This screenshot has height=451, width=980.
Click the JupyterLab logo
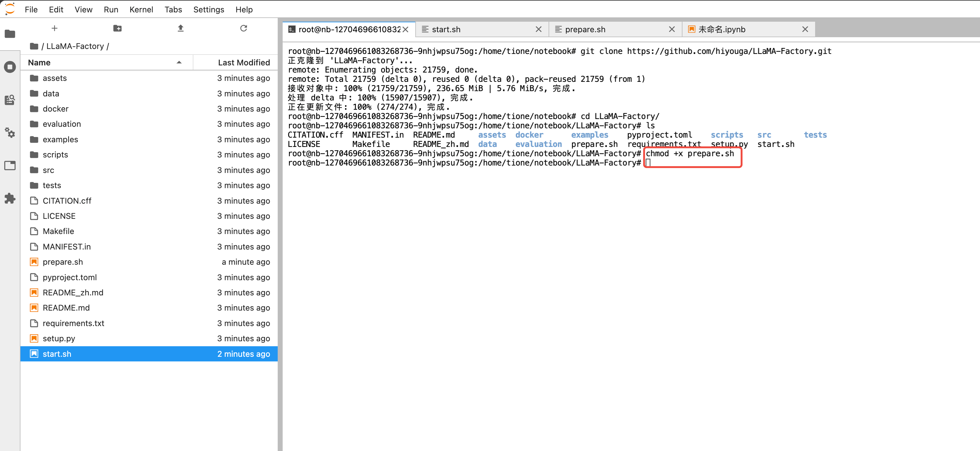click(x=10, y=9)
